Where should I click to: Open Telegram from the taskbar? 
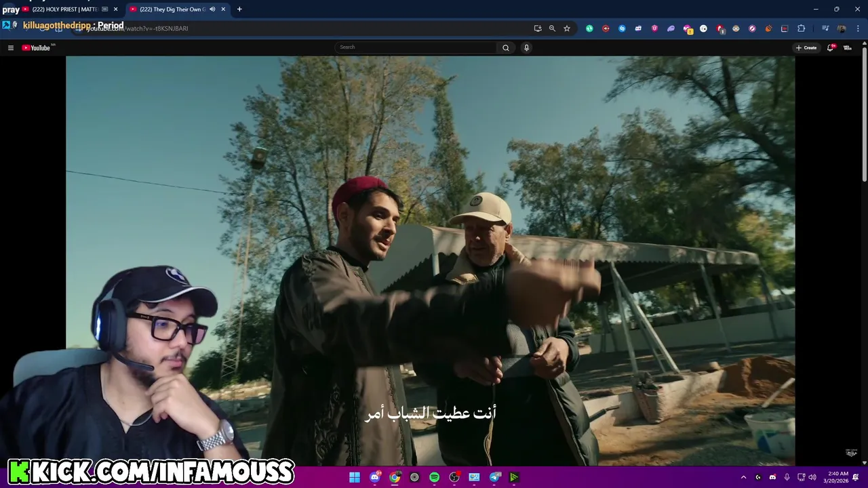(x=494, y=477)
